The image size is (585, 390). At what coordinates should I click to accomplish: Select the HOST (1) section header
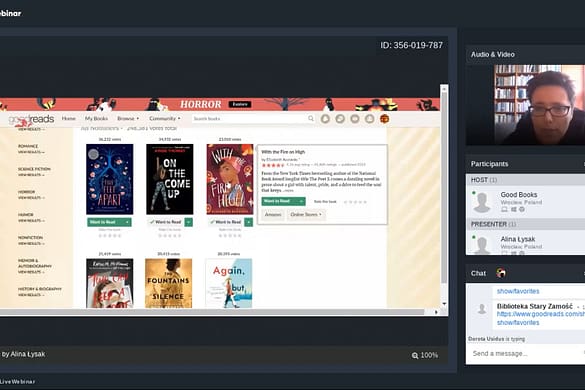(484, 180)
